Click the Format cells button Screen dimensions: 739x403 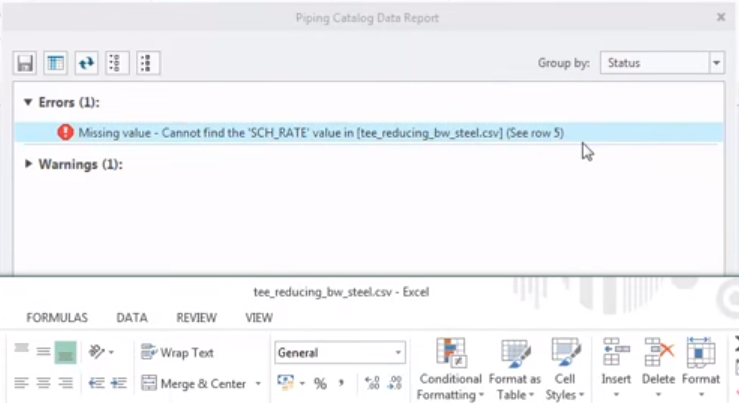[x=700, y=369]
